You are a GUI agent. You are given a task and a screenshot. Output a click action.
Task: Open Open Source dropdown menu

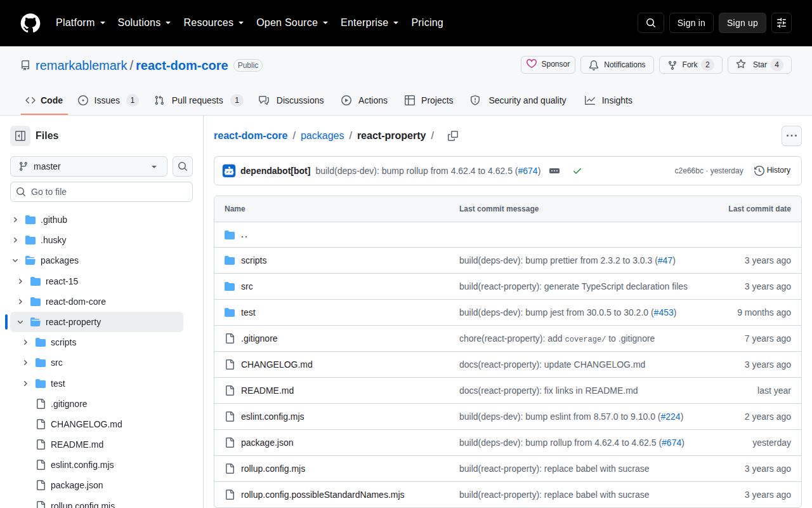[292, 23]
